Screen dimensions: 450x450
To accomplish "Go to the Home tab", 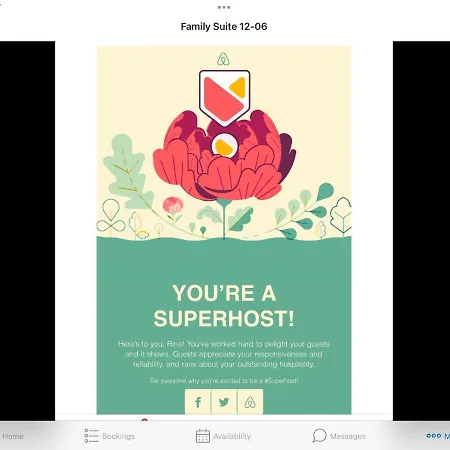I will (13, 436).
